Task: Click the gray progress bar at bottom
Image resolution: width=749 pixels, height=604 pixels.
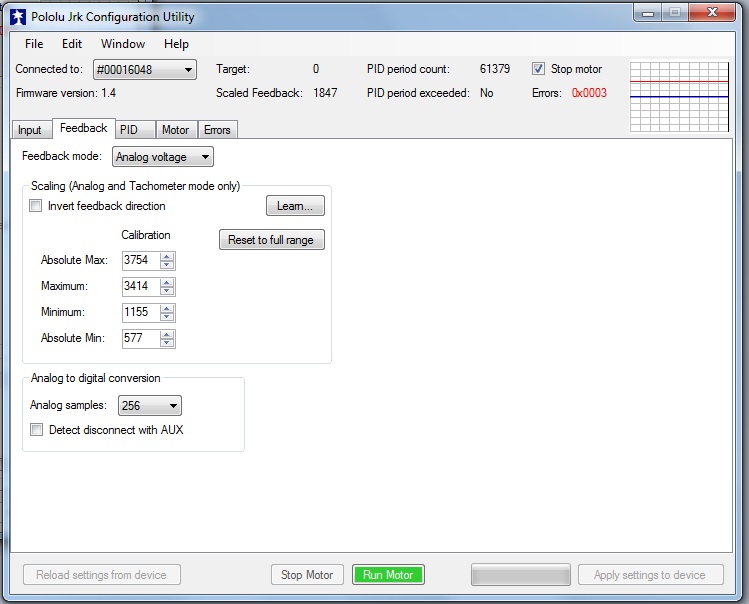Action: pos(520,575)
